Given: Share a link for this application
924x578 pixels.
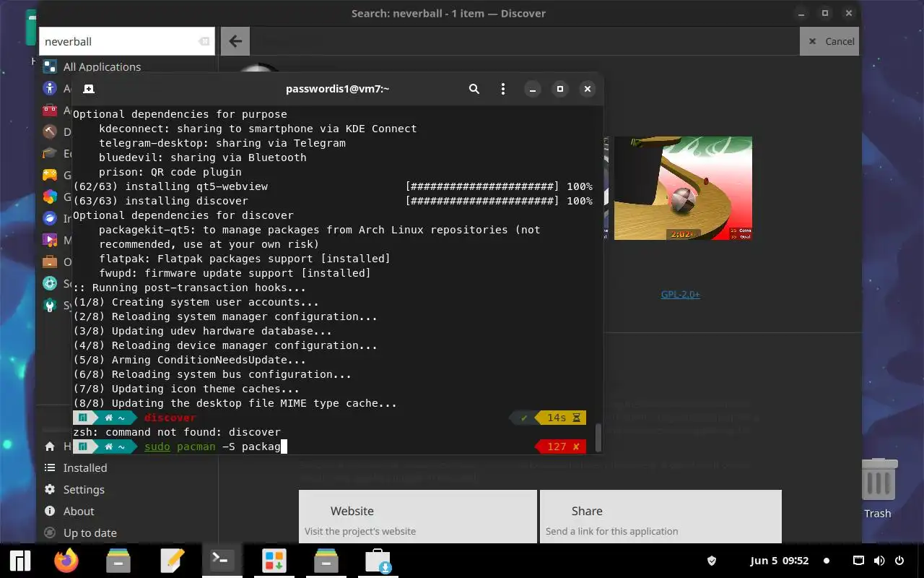Looking at the screenshot, I should point(661,517).
